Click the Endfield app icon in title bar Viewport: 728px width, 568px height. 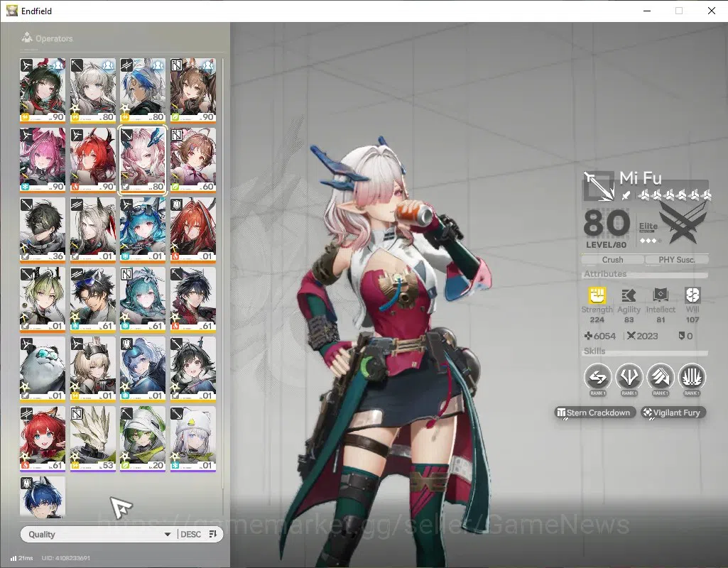11,11
